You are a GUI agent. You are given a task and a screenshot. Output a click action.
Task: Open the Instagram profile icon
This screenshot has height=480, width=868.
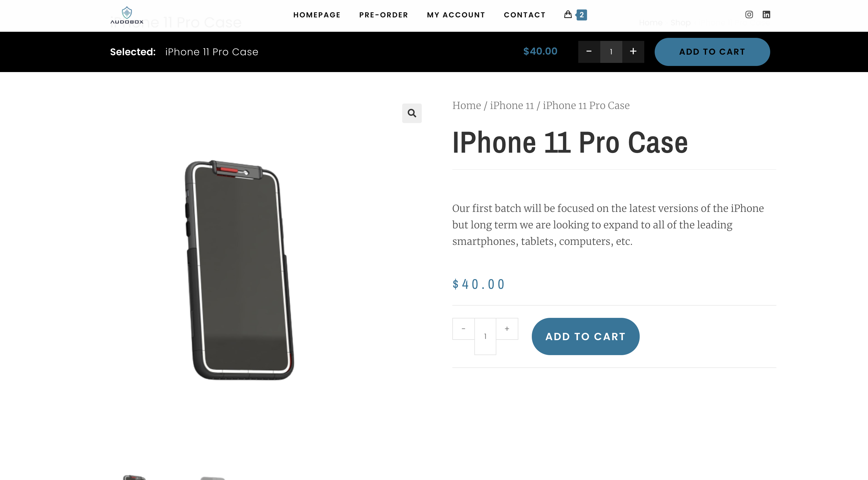(x=749, y=14)
